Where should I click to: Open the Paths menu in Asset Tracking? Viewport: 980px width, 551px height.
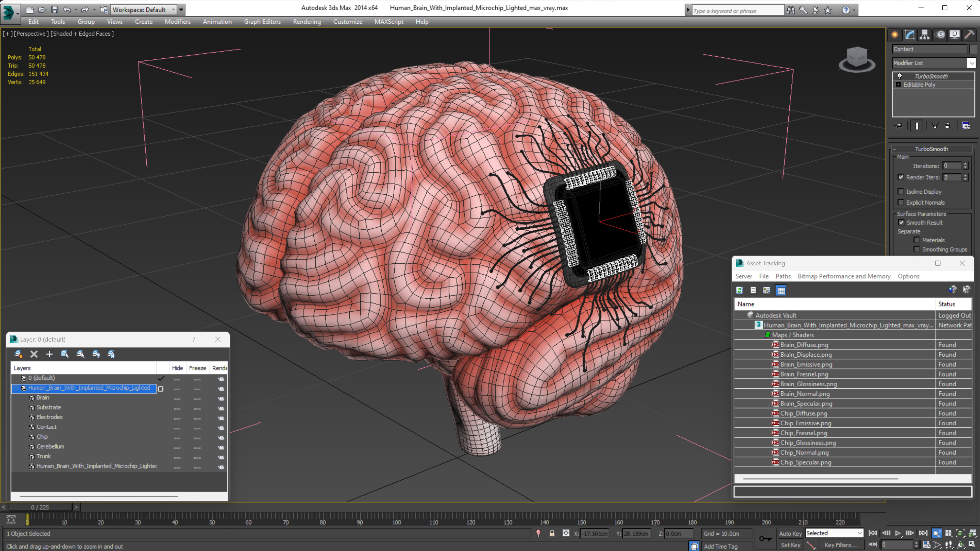pyautogui.click(x=782, y=276)
